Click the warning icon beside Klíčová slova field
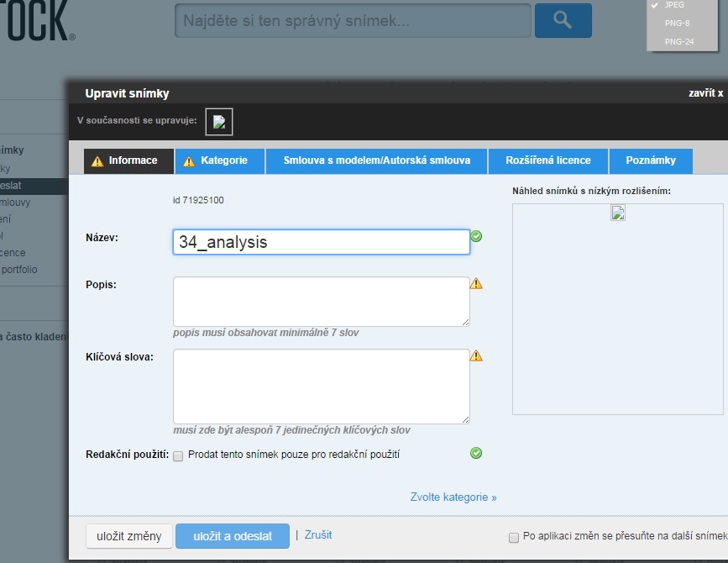The image size is (728, 563). [476, 355]
